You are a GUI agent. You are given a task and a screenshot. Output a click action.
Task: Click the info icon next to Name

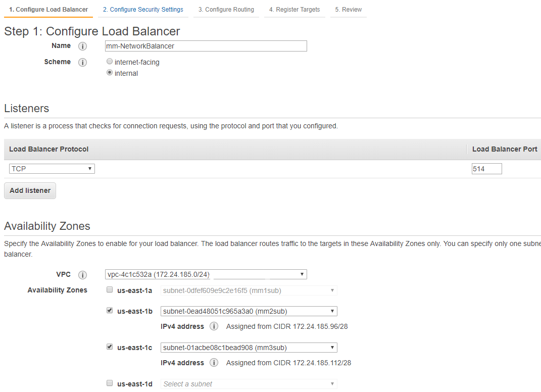click(x=83, y=46)
